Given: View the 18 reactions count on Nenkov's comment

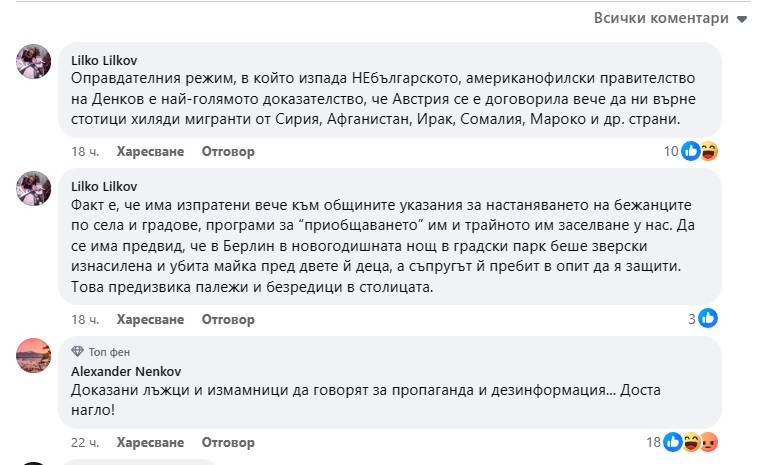Looking at the screenshot, I should click(x=653, y=442).
